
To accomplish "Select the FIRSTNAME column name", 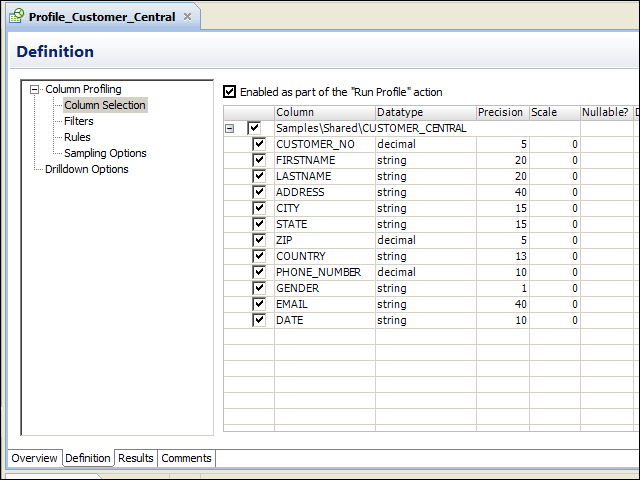I will point(305,160).
